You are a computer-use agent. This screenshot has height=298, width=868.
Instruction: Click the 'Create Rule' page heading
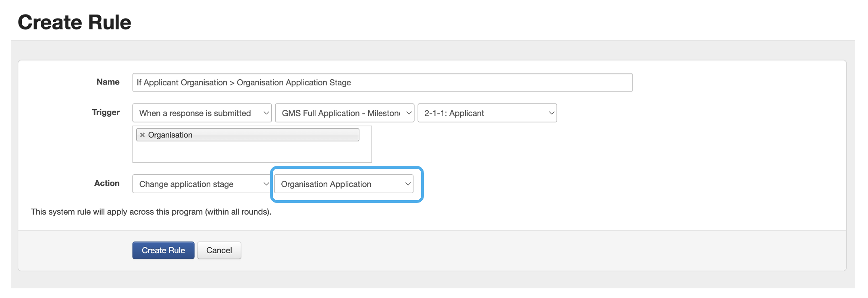(75, 22)
